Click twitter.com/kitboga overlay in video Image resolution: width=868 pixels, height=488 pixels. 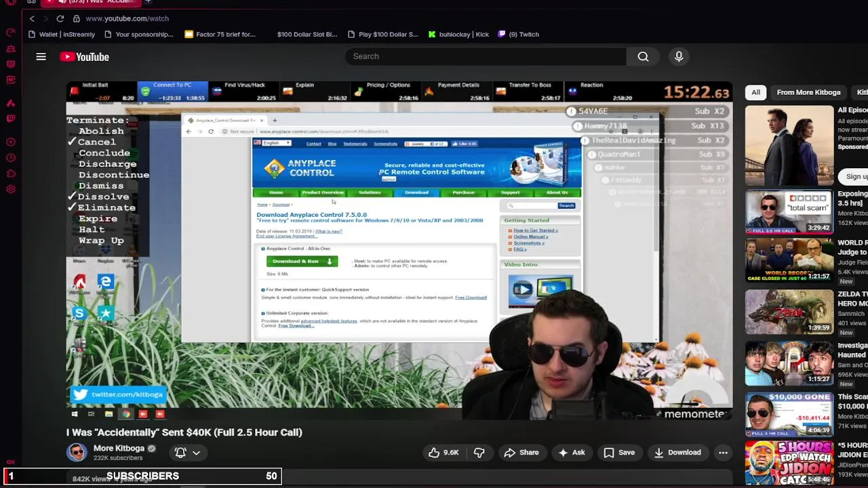tap(118, 394)
